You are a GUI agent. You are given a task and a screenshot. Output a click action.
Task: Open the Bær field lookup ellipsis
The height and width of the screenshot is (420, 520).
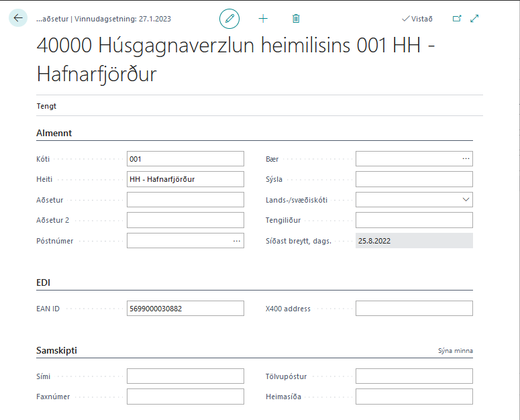click(x=466, y=159)
